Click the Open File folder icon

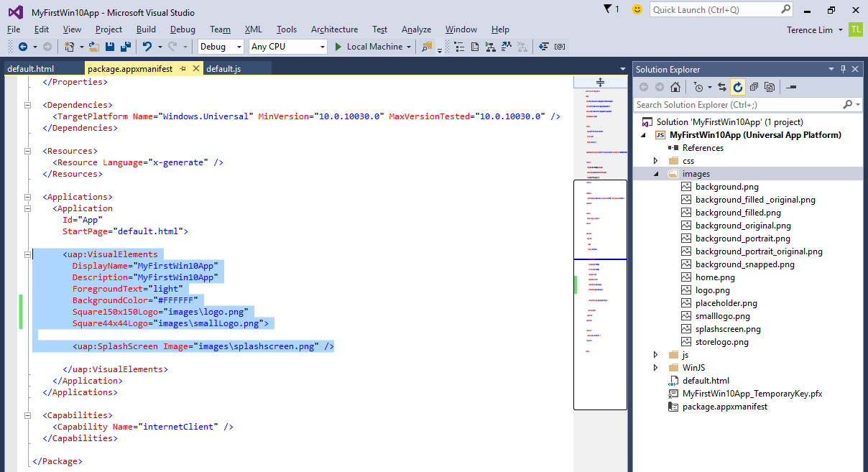click(93, 47)
